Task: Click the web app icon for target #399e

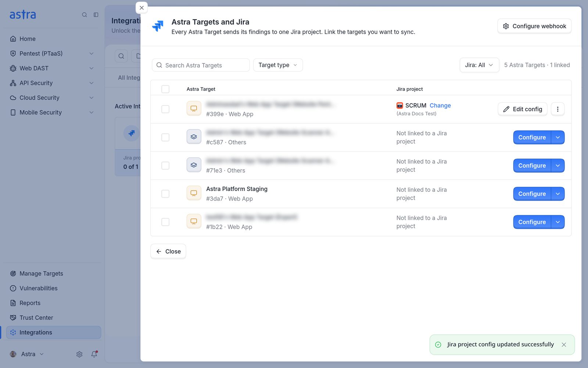Action: (x=194, y=109)
